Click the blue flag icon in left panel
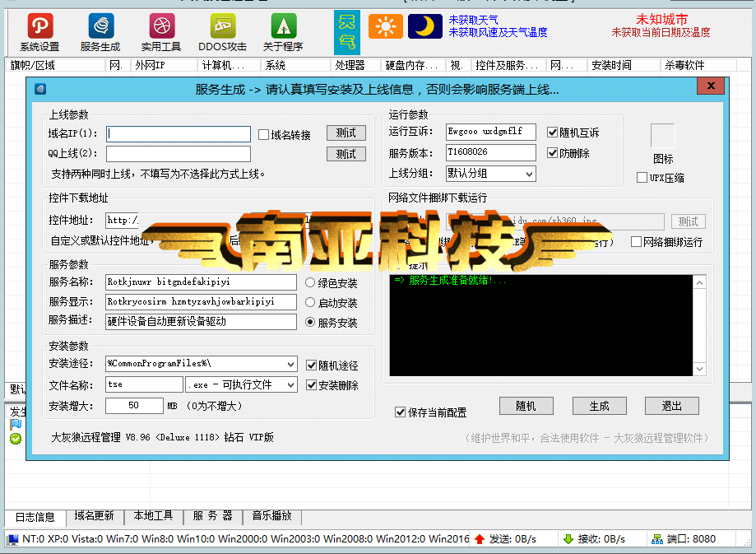This screenshot has height=554, width=756. coord(16,425)
